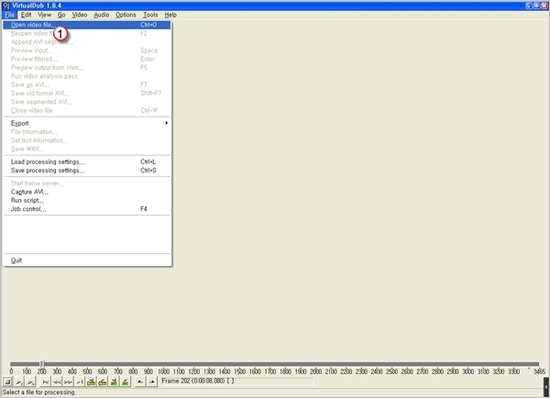Click the Reopen video file entry

click(87, 33)
